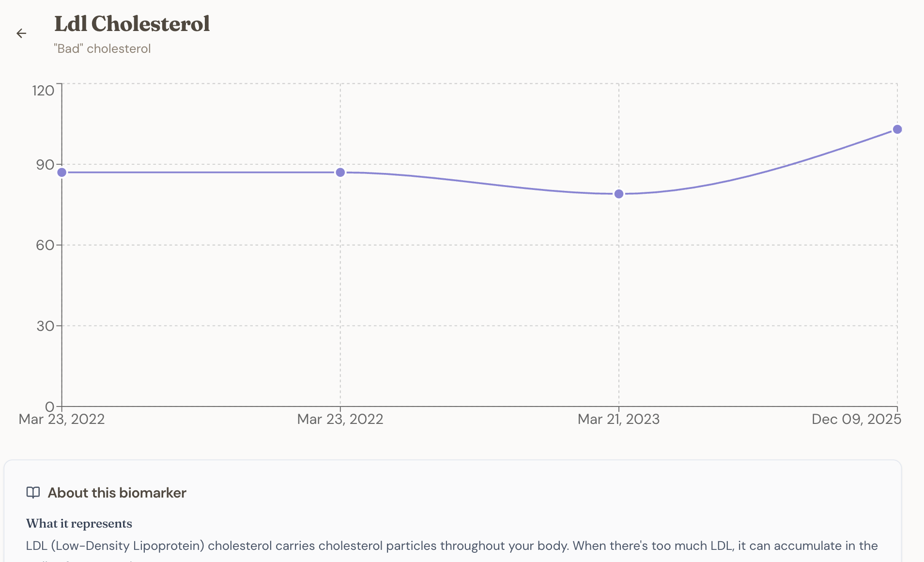This screenshot has width=924, height=562.
Task: Click the flat trend line between the 2022 points
Action: click(201, 172)
